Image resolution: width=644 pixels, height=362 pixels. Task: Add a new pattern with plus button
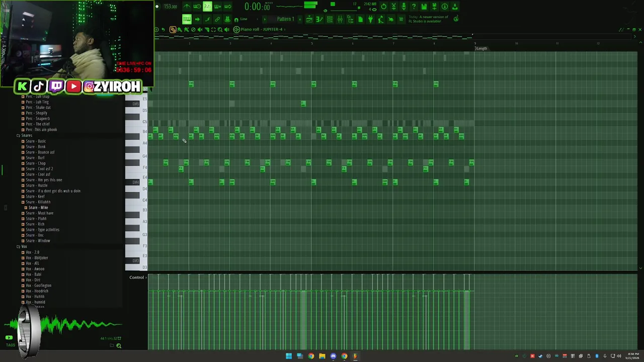(300, 19)
